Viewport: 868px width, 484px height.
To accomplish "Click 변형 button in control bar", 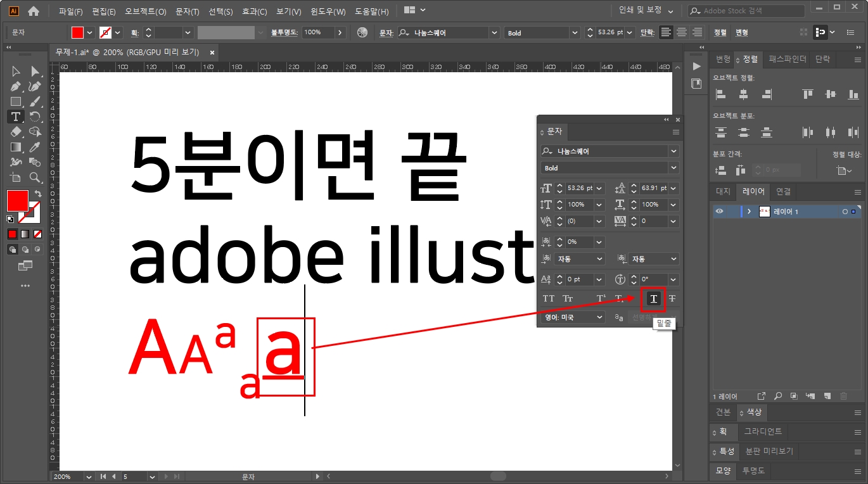I will point(742,32).
